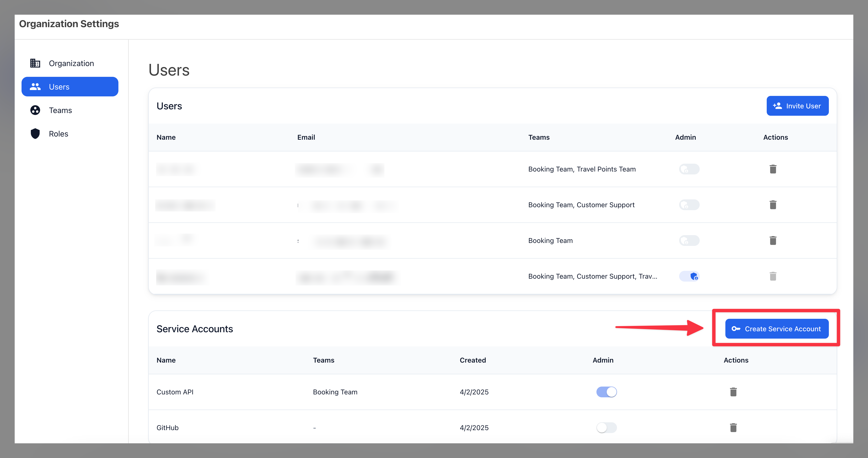Click the Invite User button
This screenshot has width=868, height=458.
click(798, 105)
